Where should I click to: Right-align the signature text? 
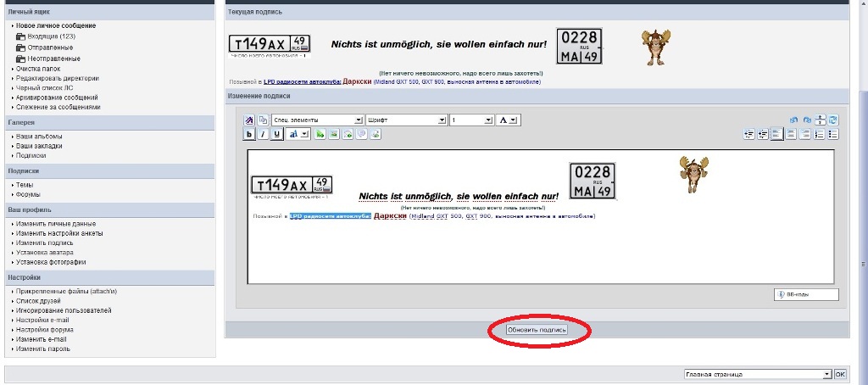tap(804, 134)
